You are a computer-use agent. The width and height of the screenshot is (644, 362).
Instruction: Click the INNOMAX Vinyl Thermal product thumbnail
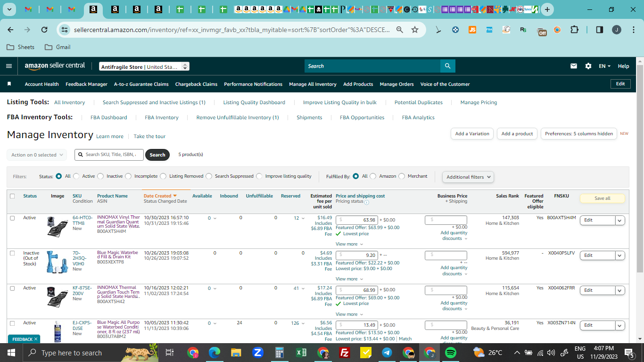point(58,226)
